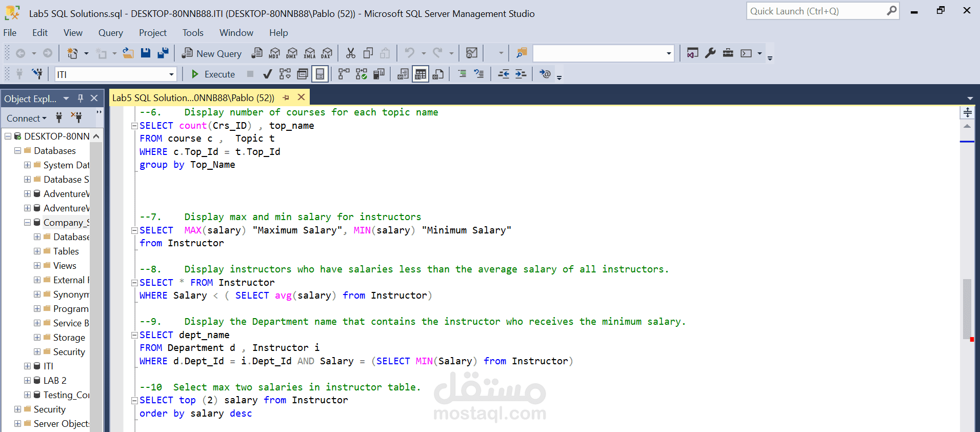Click the XMLA query icon
Screen dimensions: 980x432
(x=309, y=53)
